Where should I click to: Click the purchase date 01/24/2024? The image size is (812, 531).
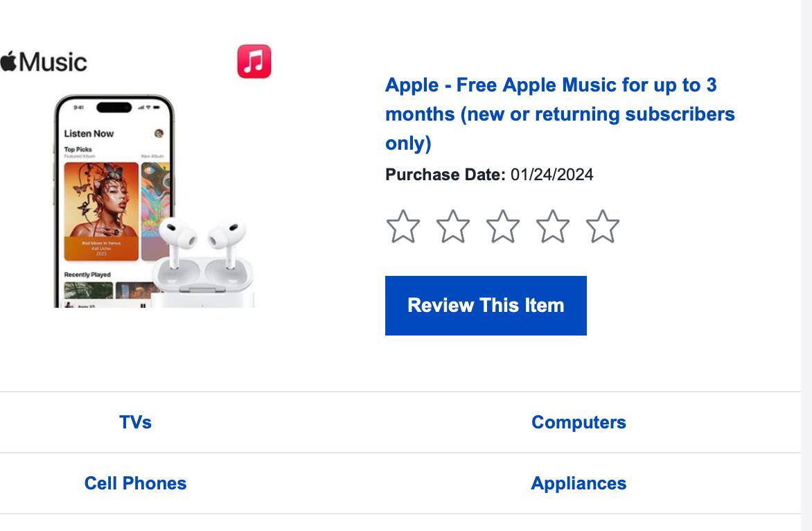tap(552, 175)
